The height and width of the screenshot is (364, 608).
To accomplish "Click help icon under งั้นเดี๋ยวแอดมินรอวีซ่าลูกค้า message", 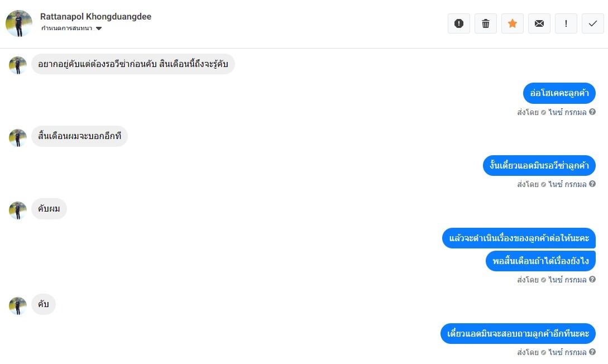I will 592,184.
